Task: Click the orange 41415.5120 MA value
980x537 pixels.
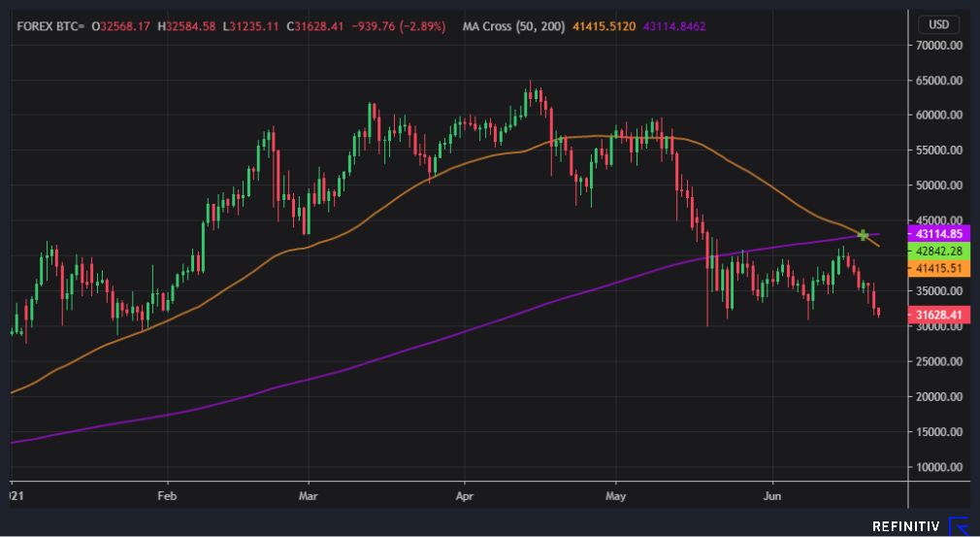Action: 604,26
